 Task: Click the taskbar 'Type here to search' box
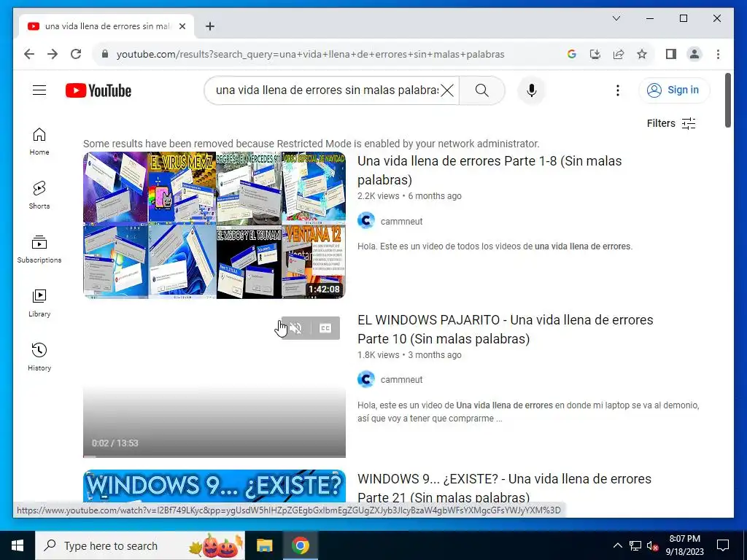point(139,545)
